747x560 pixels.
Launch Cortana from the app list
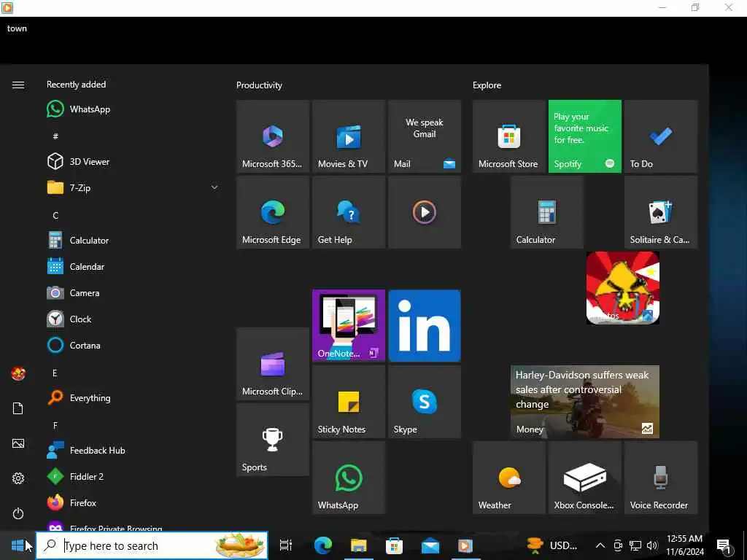(x=133, y=345)
